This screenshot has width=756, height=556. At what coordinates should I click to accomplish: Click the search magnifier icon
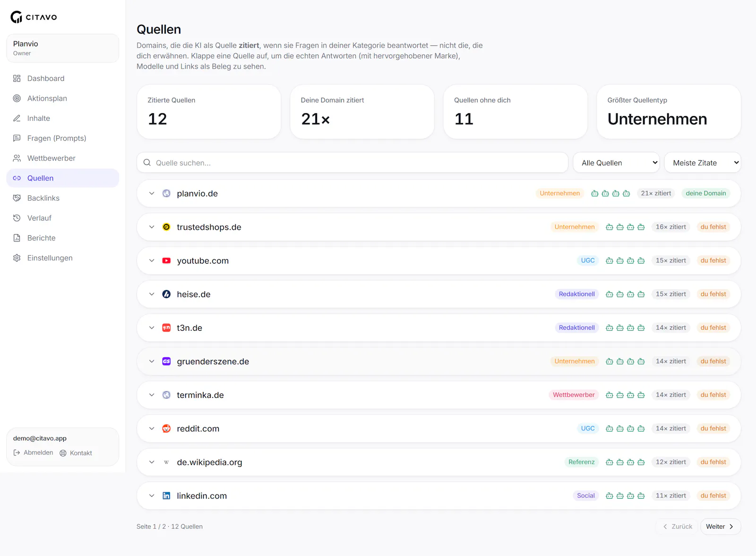(147, 163)
